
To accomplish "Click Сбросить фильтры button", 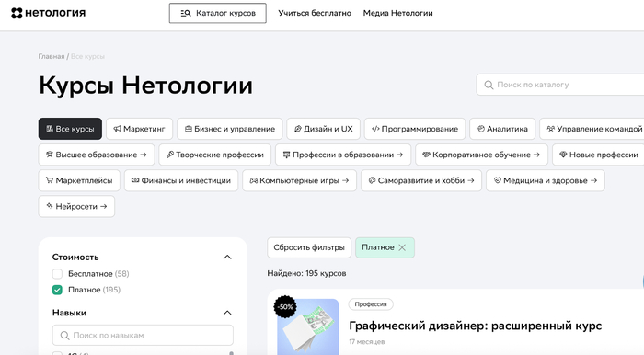I will 309,247.
